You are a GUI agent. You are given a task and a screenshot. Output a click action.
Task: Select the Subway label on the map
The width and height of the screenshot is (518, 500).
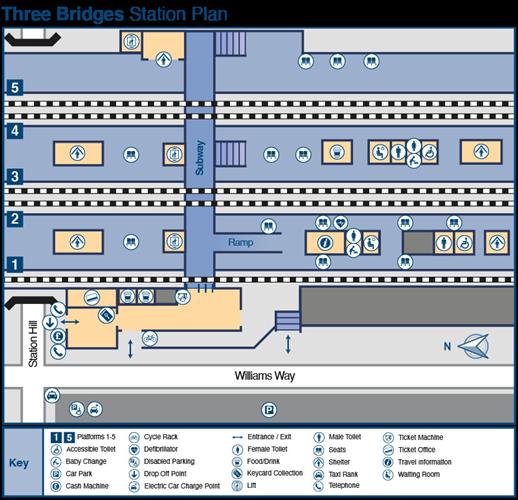coord(199,158)
